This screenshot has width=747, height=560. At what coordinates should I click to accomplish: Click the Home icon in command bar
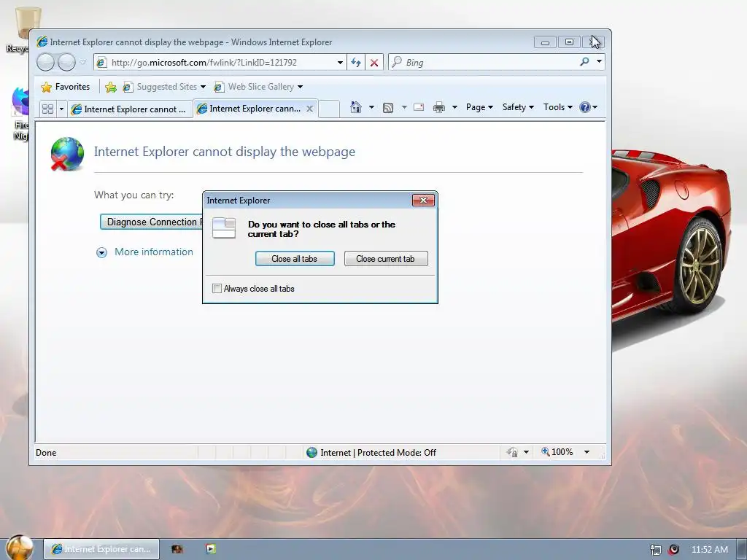356,107
